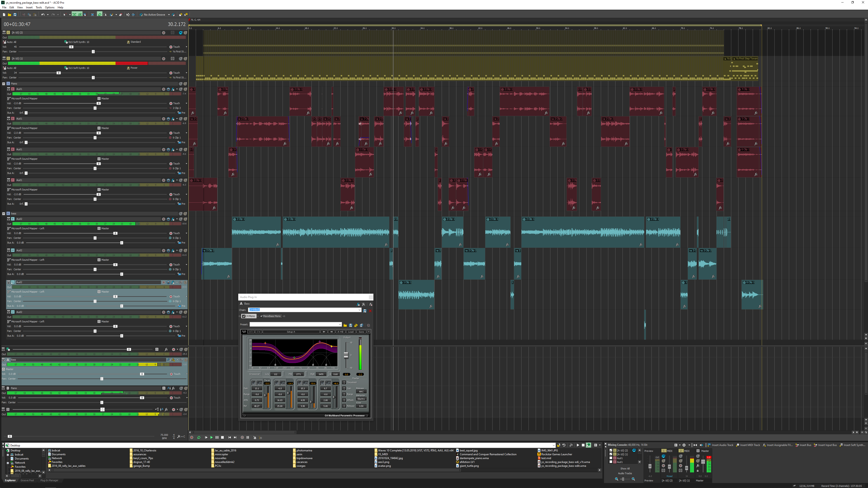Click Insert MIDI Track in Mixing Console
The image size is (868, 488).
point(748,445)
